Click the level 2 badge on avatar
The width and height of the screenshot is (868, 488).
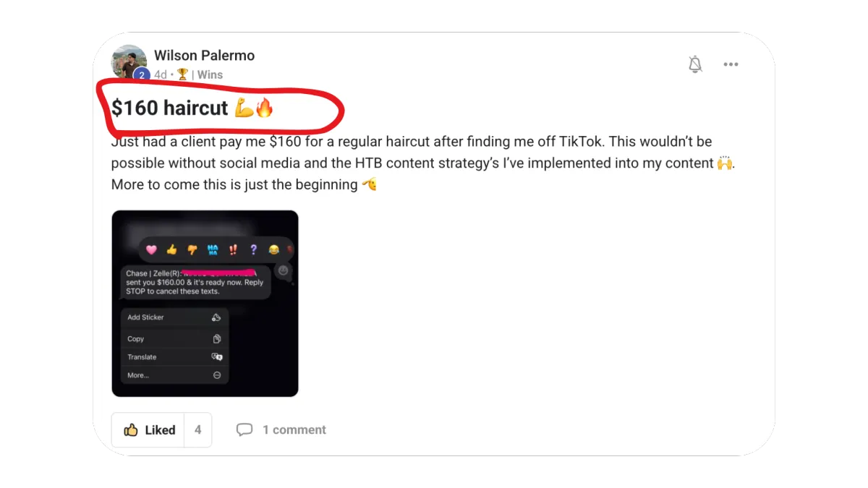pos(142,74)
